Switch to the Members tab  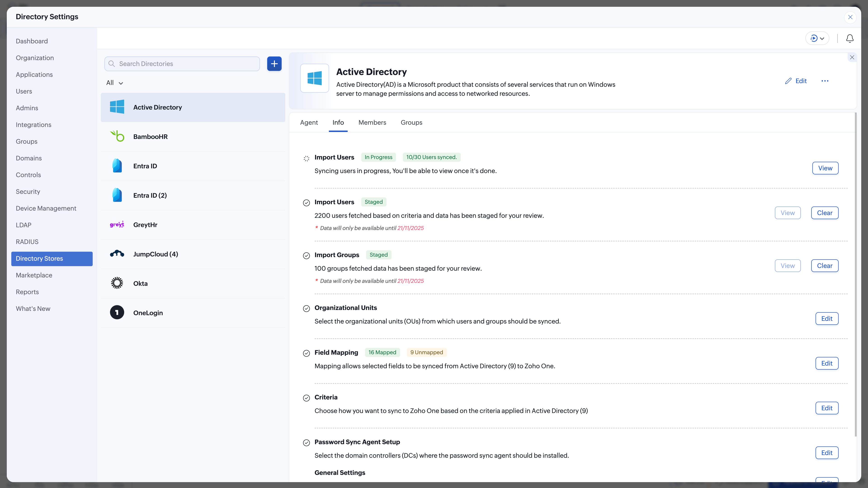[x=372, y=123]
